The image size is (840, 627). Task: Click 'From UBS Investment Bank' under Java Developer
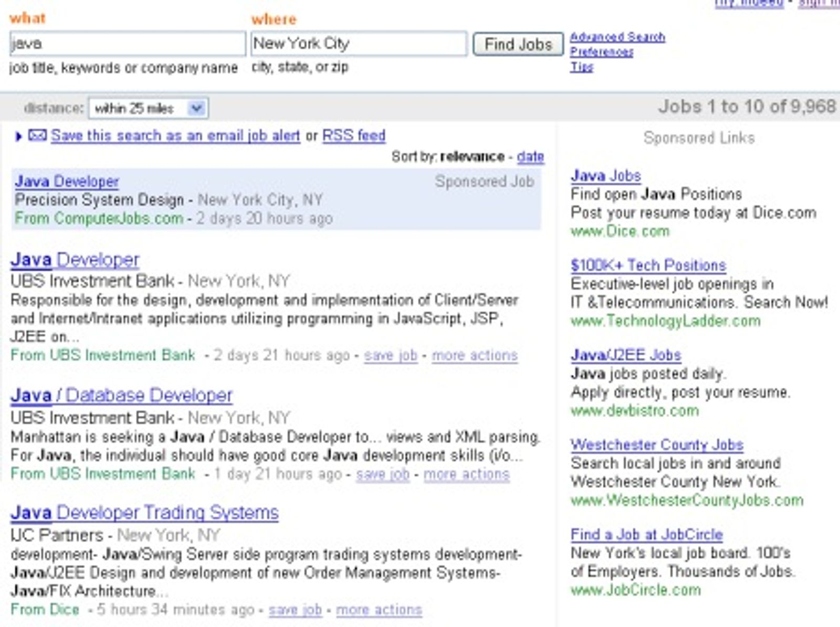click(102, 355)
